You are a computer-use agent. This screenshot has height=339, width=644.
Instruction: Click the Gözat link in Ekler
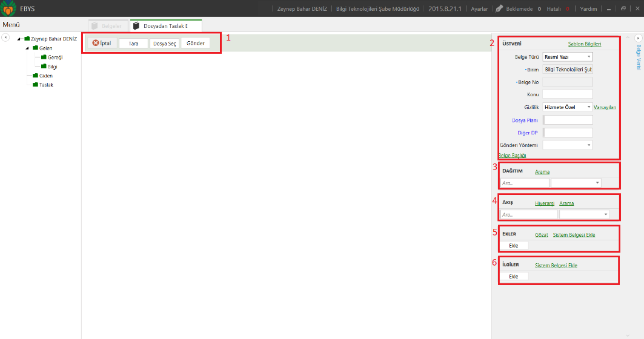click(542, 235)
